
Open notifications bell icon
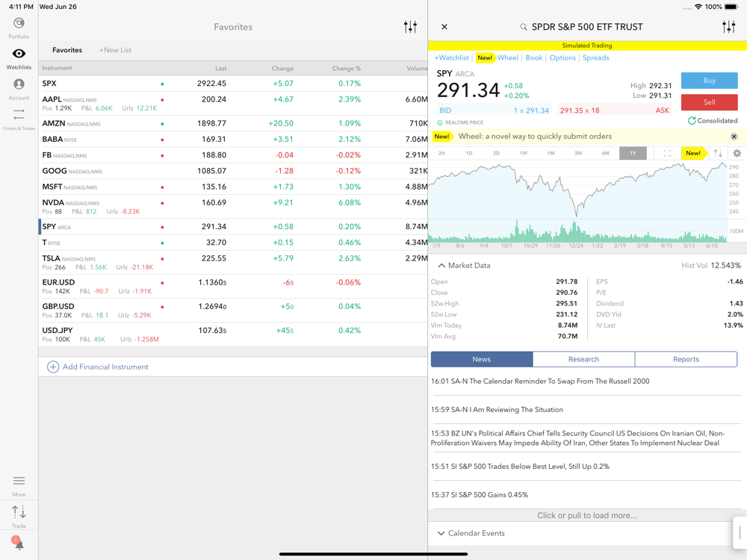[x=19, y=544]
